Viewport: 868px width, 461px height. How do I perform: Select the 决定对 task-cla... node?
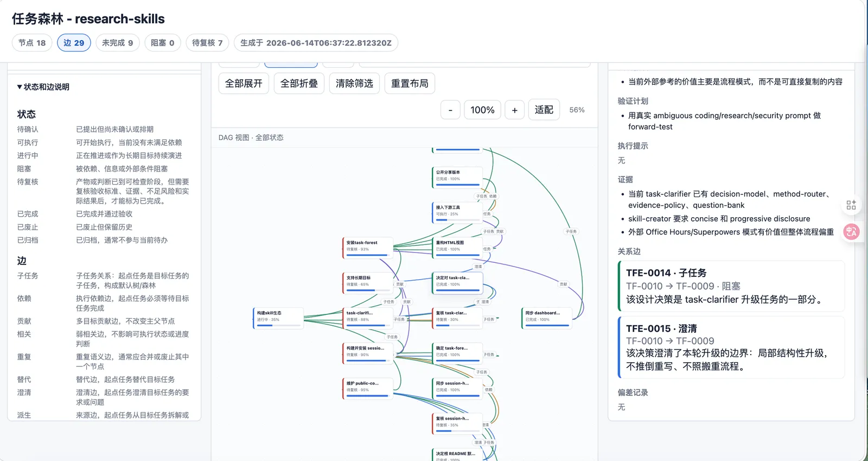[457, 282]
